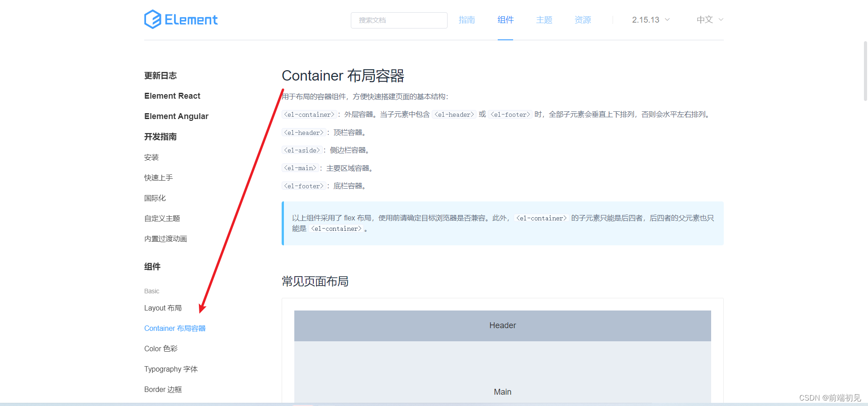Click the 常见页面布局 section heading
The height and width of the screenshot is (406, 868).
click(315, 282)
